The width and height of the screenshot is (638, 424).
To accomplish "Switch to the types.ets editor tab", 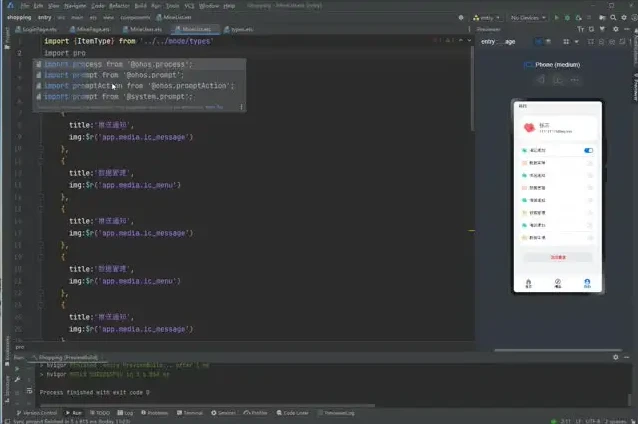I will tap(240, 30).
